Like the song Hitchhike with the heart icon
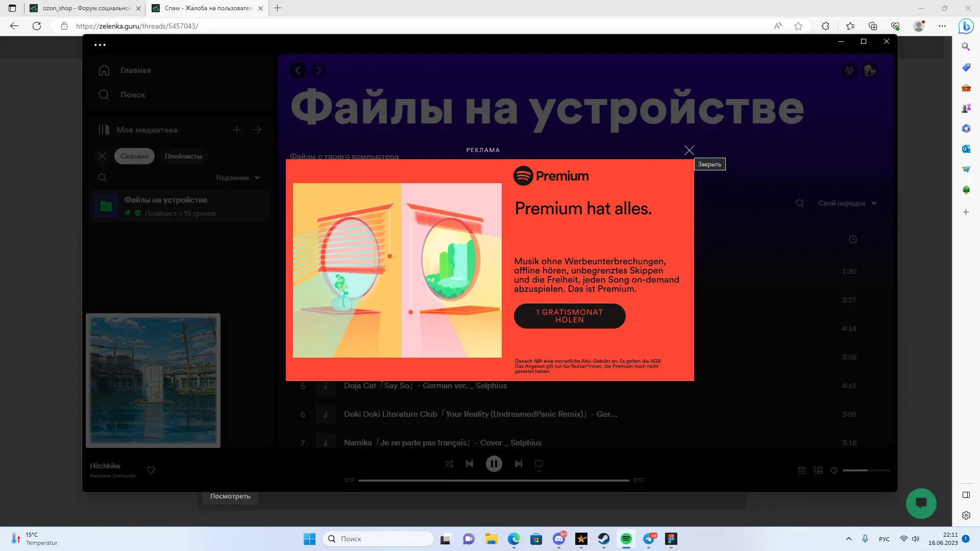 click(x=151, y=470)
